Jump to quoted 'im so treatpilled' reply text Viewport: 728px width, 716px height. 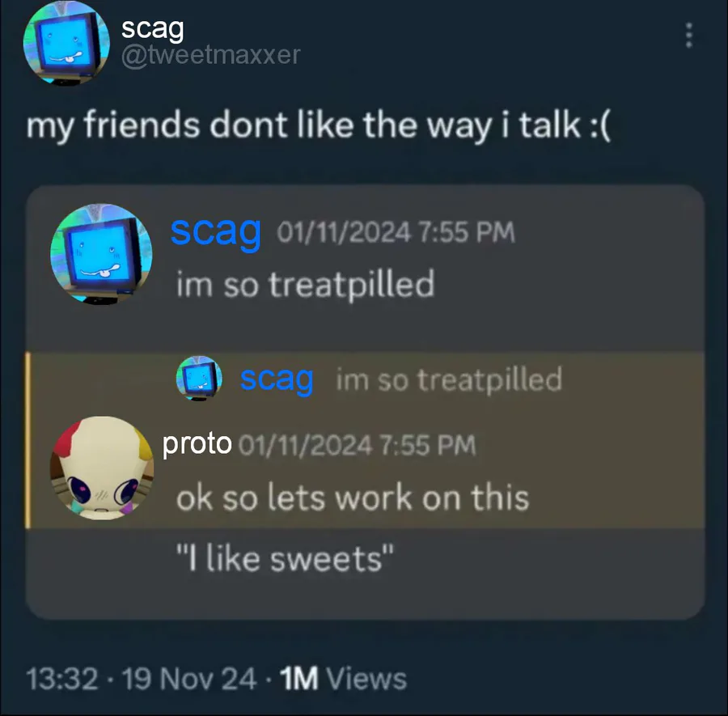point(449,379)
